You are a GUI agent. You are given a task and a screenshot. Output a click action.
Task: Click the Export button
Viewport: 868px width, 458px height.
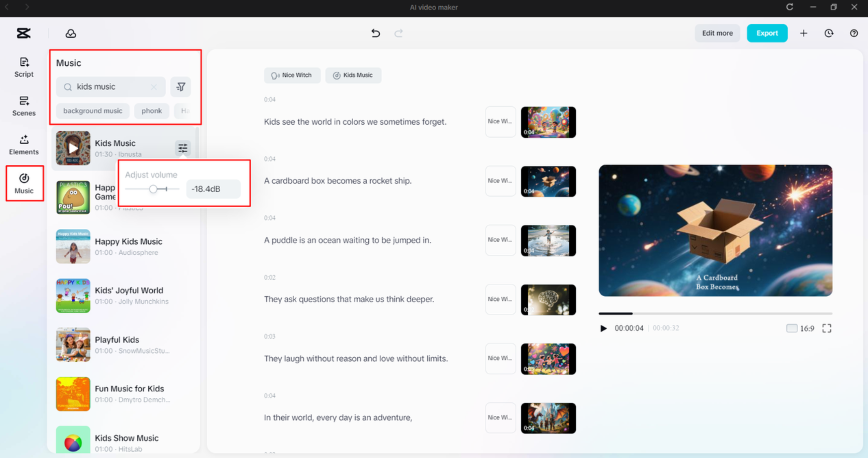click(x=767, y=33)
